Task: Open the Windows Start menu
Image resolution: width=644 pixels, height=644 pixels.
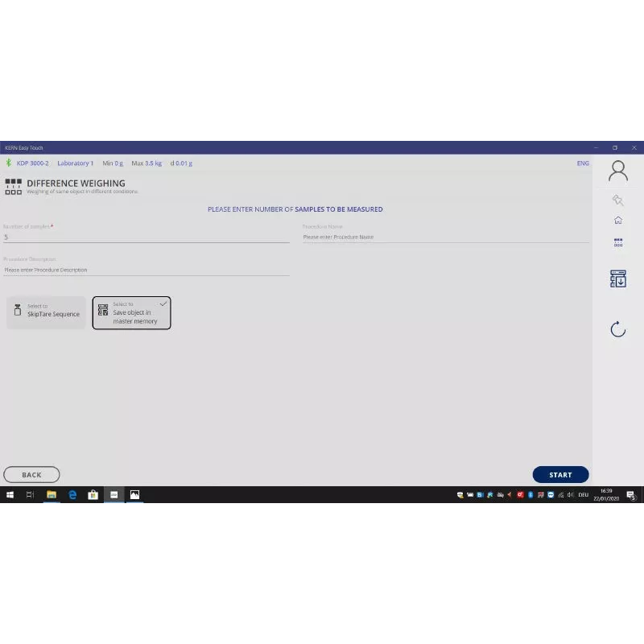Action: [10, 495]
